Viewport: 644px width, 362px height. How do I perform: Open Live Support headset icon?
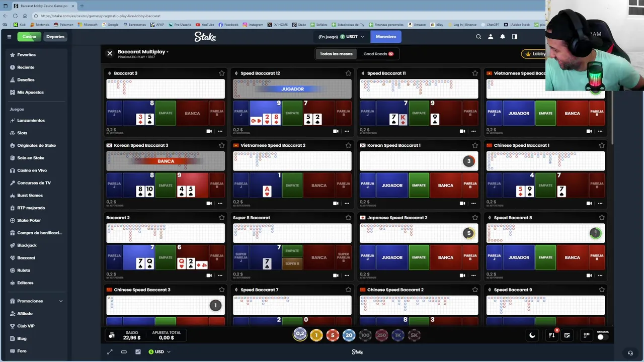click(630, 352)
